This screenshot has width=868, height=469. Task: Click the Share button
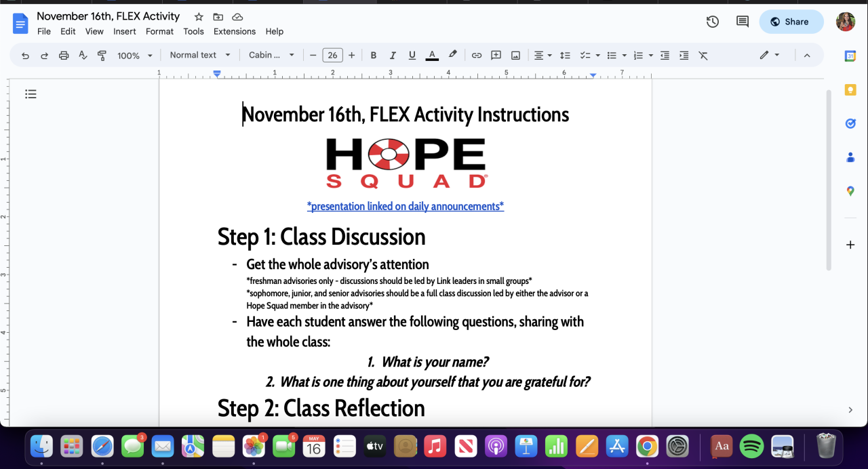pos(791,22)
